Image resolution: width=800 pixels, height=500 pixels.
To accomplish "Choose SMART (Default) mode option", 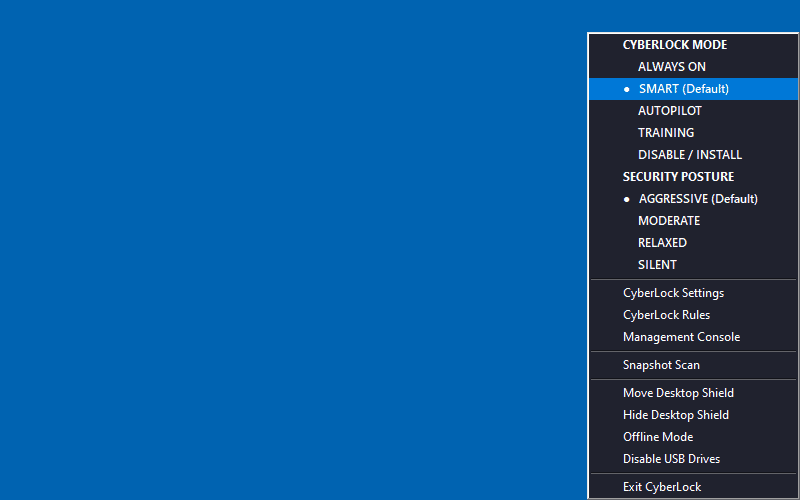I will coord(684,89).
